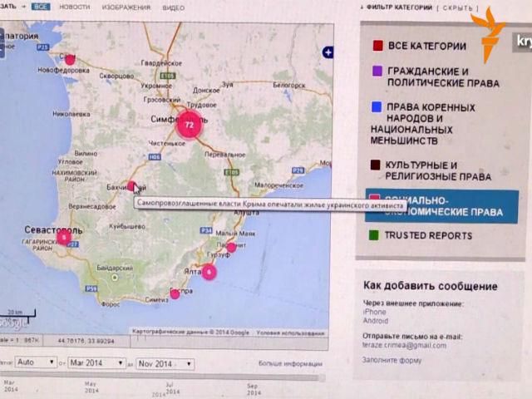Select blue swatch for ПРАВА КОРЕННЫХ НАРОДОВ
The image size is (532, 399).
click(377, 107)
